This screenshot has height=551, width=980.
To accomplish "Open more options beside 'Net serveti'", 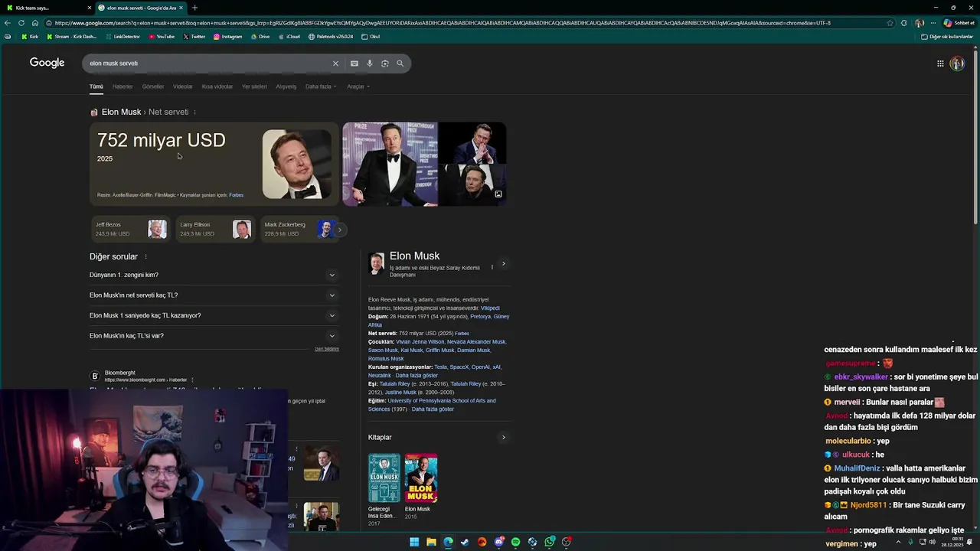I will (194, 112).
